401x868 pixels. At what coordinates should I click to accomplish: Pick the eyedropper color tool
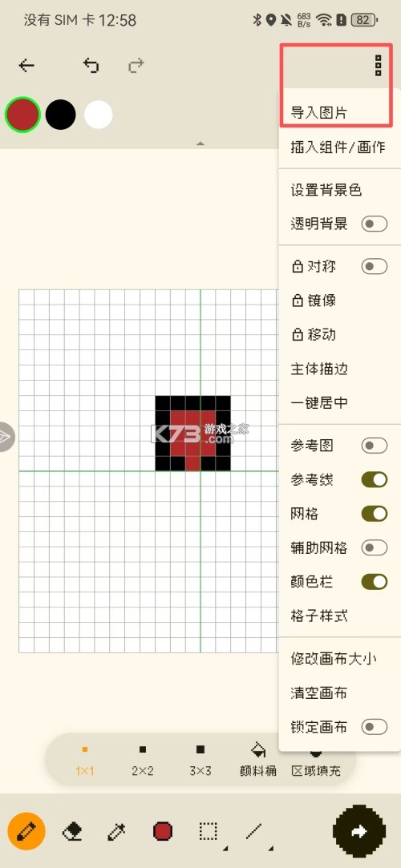[117, 831]
